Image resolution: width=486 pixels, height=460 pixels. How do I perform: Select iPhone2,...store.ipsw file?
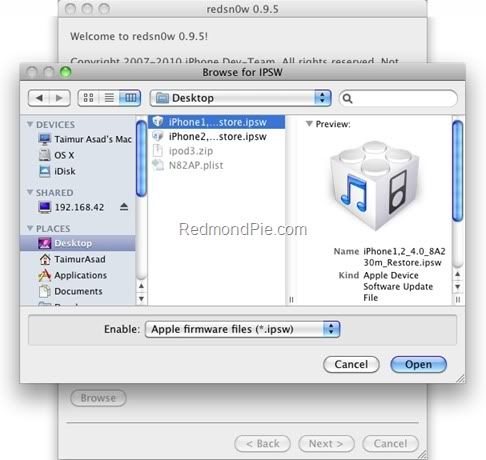tap(217, 136)
